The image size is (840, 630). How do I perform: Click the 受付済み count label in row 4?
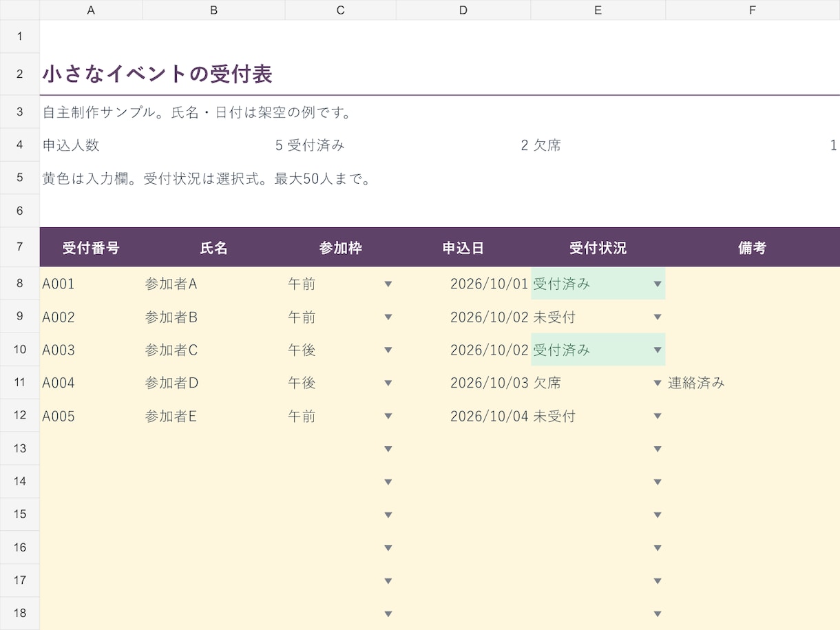(x=341, y=145)
